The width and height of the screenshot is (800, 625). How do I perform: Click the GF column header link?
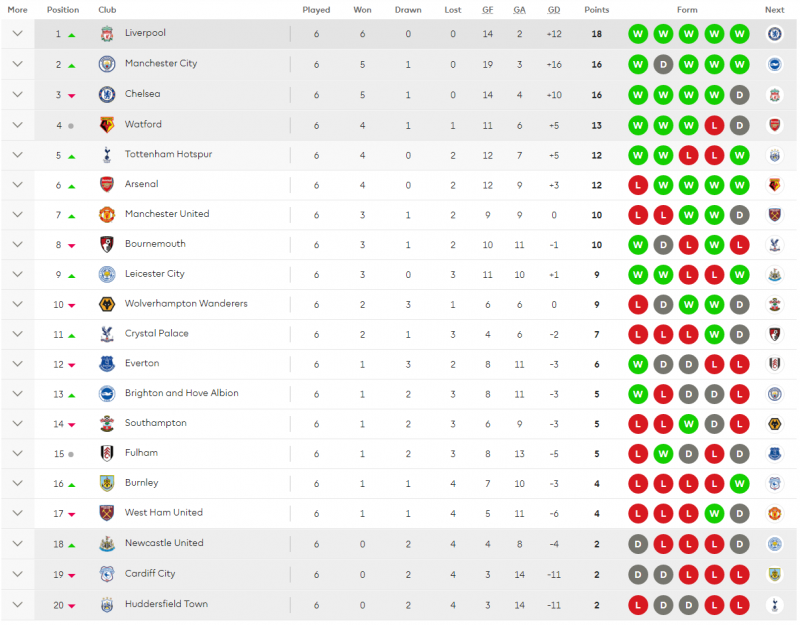[x=488, y=10]
